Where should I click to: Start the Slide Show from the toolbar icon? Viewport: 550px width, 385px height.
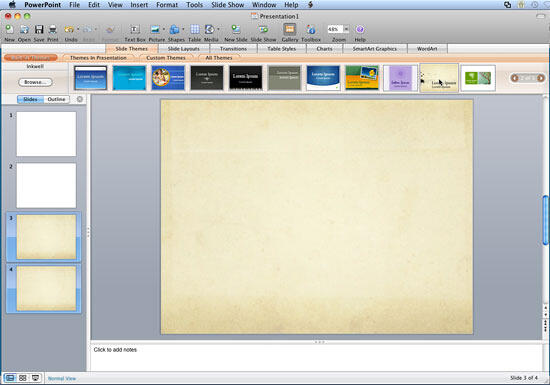[x=263, y=29]
